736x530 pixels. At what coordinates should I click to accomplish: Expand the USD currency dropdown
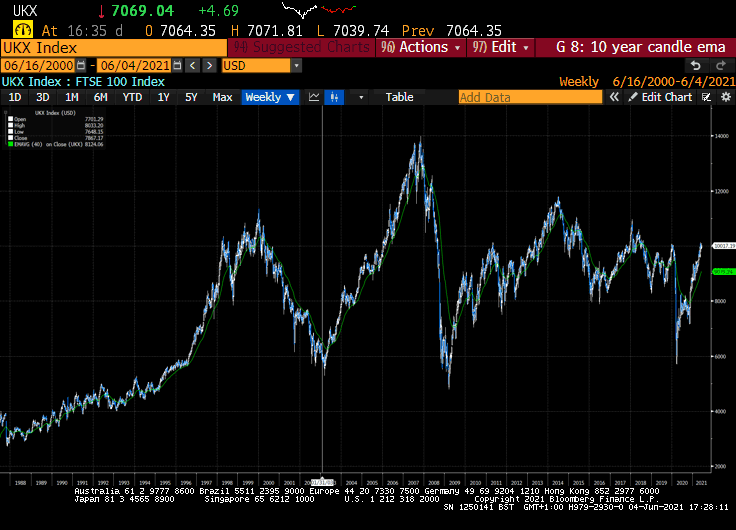tap(296, 65)
